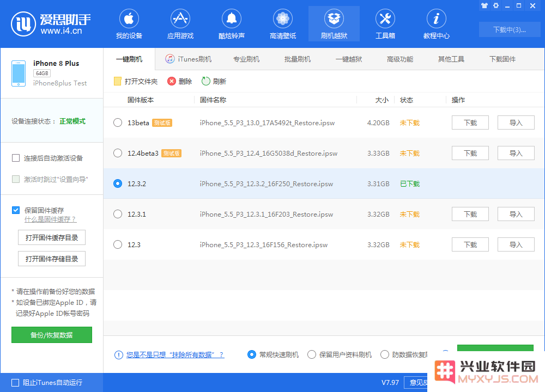This screenshot has width=545, height=392.
Task: Switch to 专业刷机 tab
Action: [246, 59]
